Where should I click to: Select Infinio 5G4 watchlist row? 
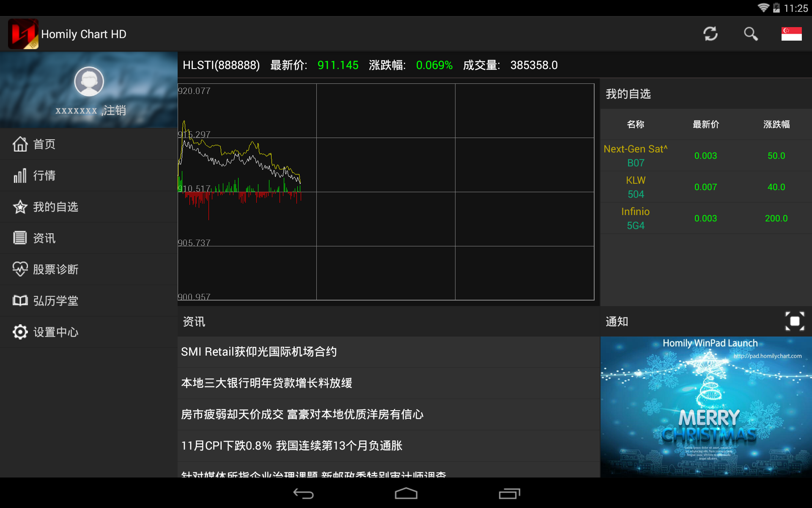[x=706, y=218]
